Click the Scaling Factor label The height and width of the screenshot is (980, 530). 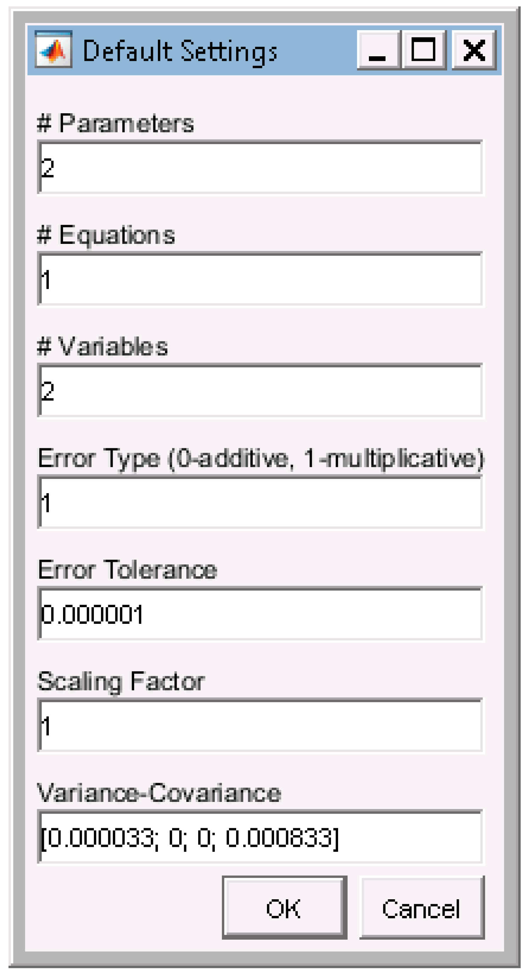pos(121,682)
